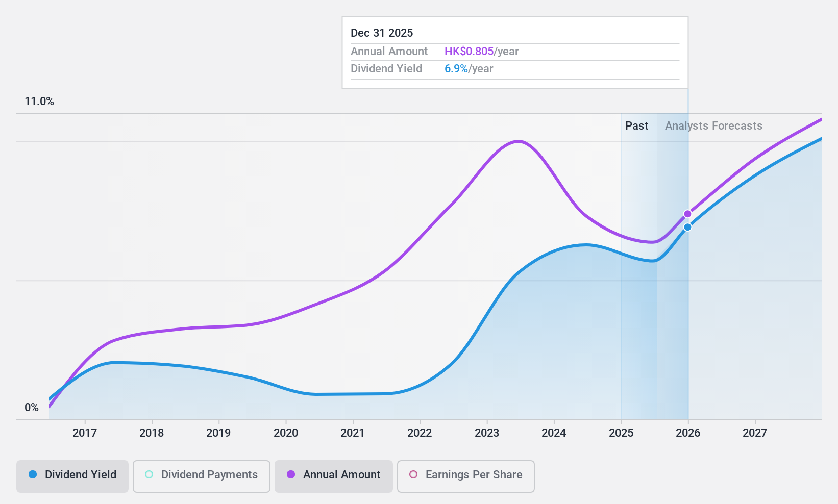Click the 2017 x-axis label

point(85,433)
